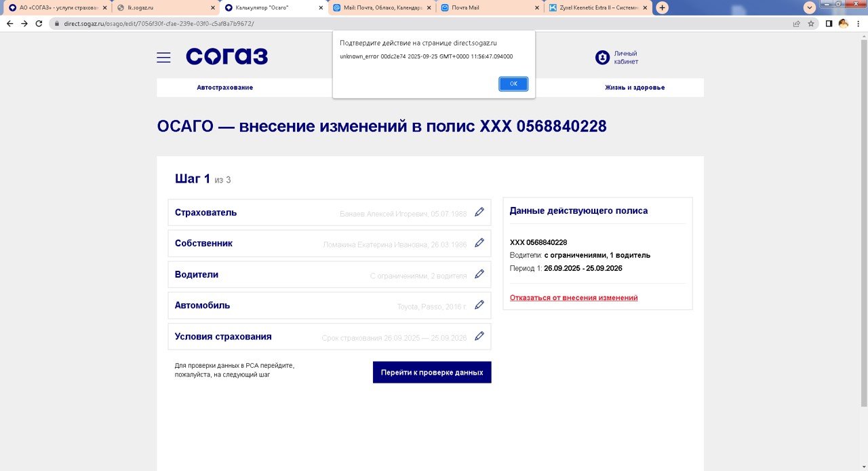The image size is (868, 471).
Task: Edit the Водители row with pencil icon
Action: 479,274
